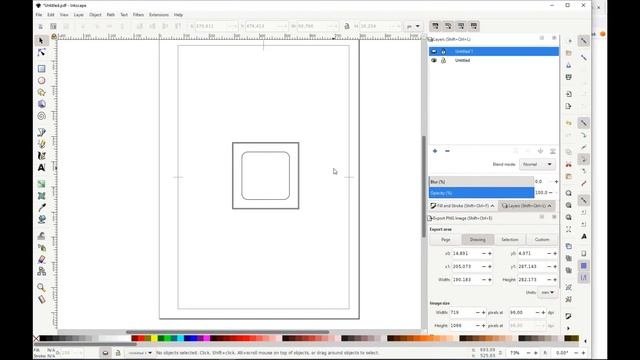Open the Layer menu

coord(79,15)
